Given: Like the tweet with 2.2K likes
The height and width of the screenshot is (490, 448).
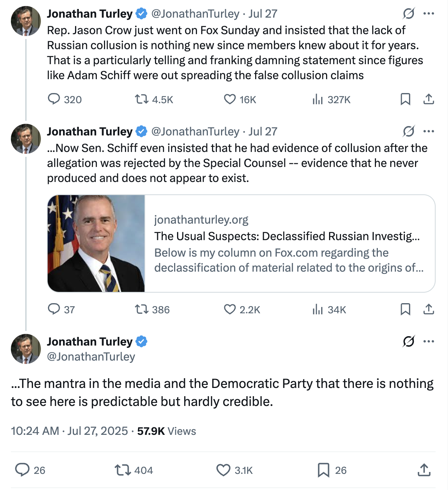Looking at the screenshot, I should point(230,309).
